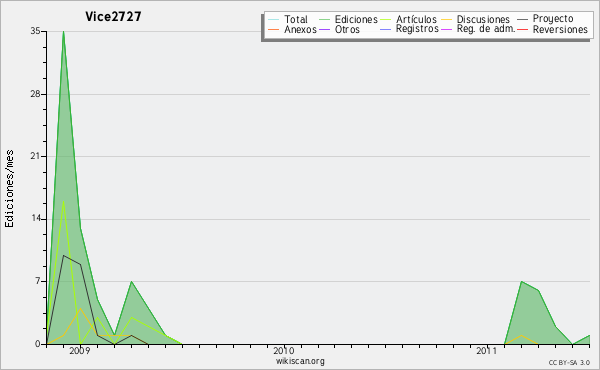The height and width of the screenshot is (370, 600).
Task: Click the yellow Discusiones color line in legend
Action: click(x=447, y=20)
